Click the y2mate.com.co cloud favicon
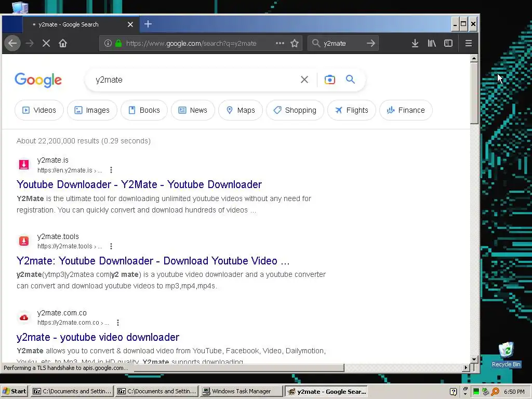The width and height of the screenshot is (532, 399). click(24, 317)
